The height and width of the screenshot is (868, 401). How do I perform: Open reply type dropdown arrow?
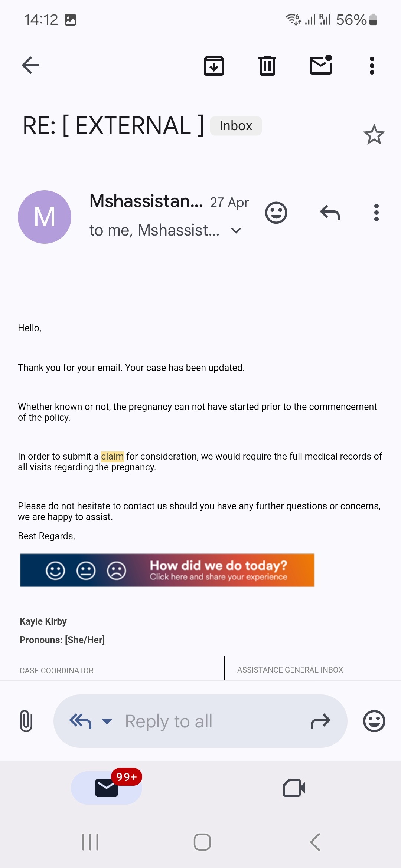107,721
